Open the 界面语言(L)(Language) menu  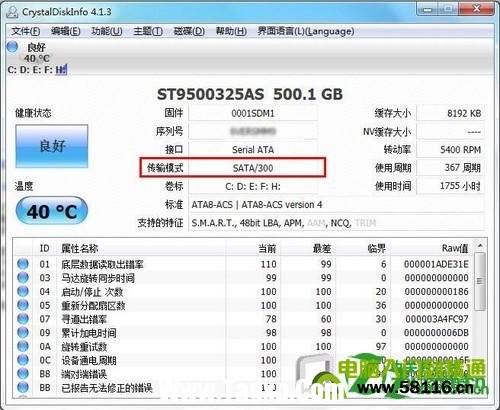[x=306, y=31]
